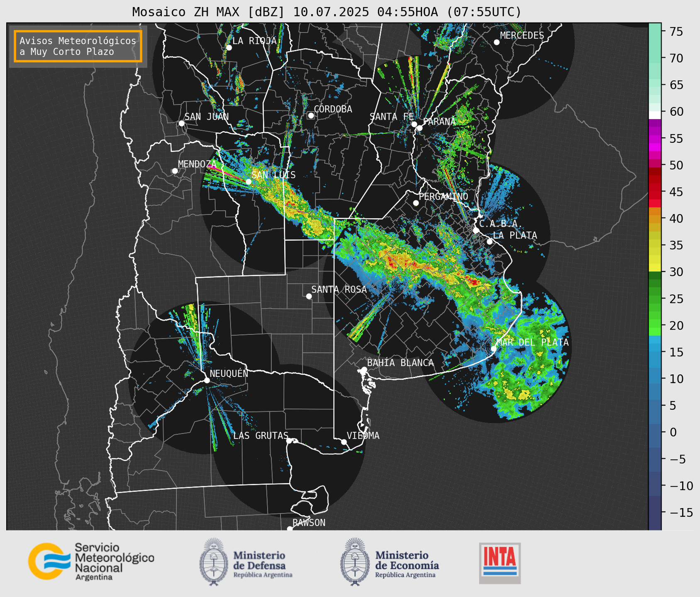Click the C.A.B.A. city marker dot
Viewport: 700px width, 597px height.
coord(476,230)
